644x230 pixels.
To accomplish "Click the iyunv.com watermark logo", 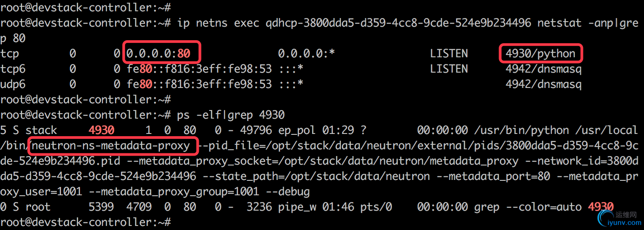I will 619,218.
